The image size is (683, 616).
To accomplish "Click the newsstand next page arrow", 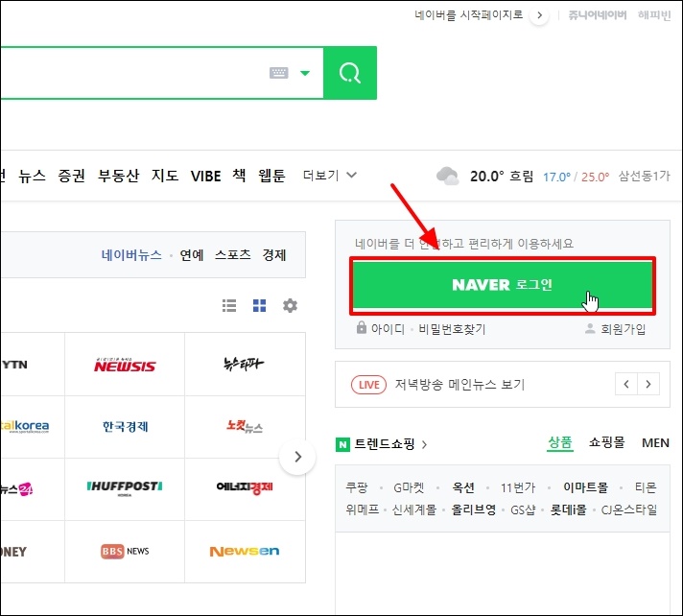I will pos(297,457).
